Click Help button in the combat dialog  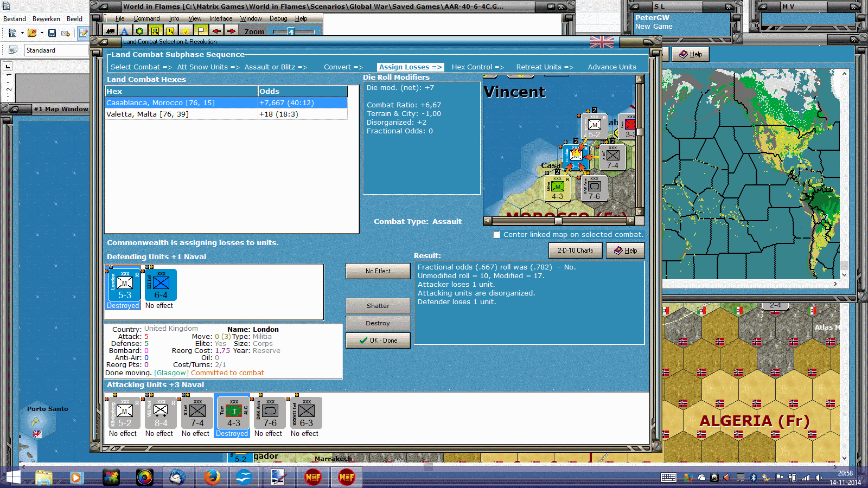pos(626,251)
